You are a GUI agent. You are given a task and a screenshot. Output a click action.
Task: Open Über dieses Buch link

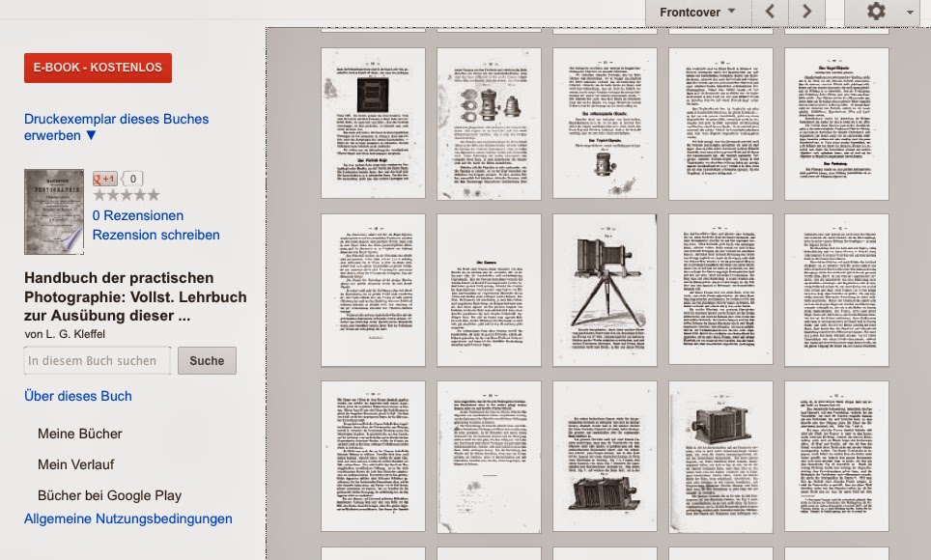point(78,396)
